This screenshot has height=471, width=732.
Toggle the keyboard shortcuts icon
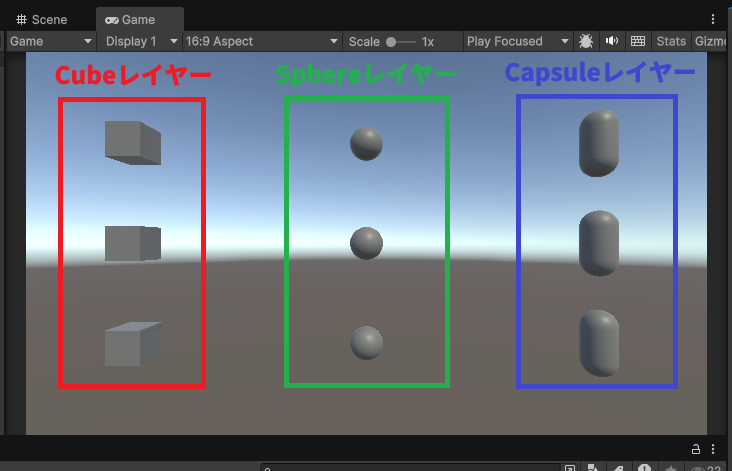click(x=638, y=41)
